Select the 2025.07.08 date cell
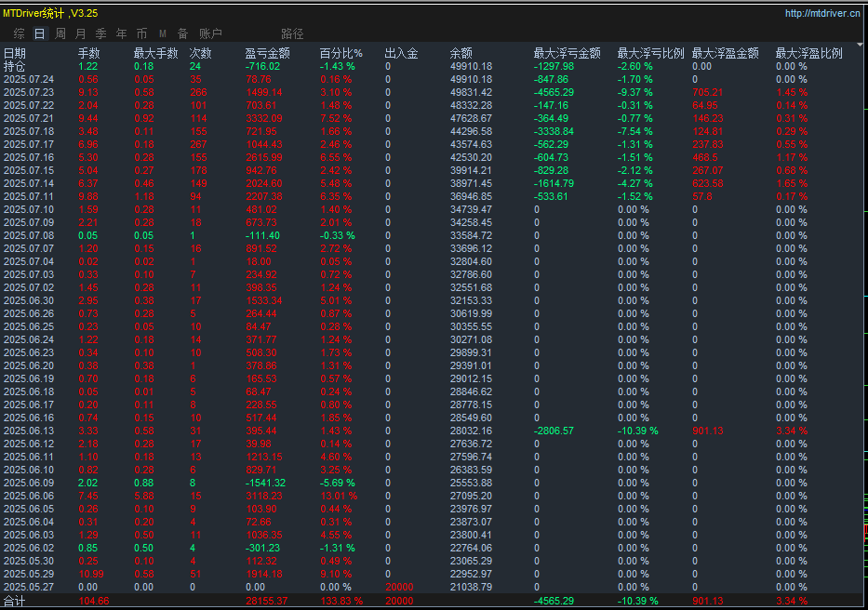868x610 pixels. point(29,235)
